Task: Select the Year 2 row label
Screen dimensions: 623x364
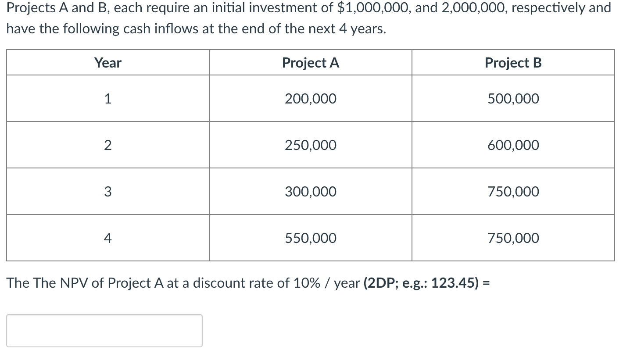Action: [107, 145]
